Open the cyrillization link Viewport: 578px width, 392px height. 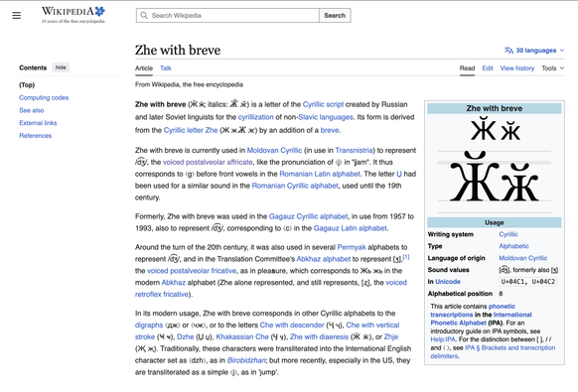256,117
